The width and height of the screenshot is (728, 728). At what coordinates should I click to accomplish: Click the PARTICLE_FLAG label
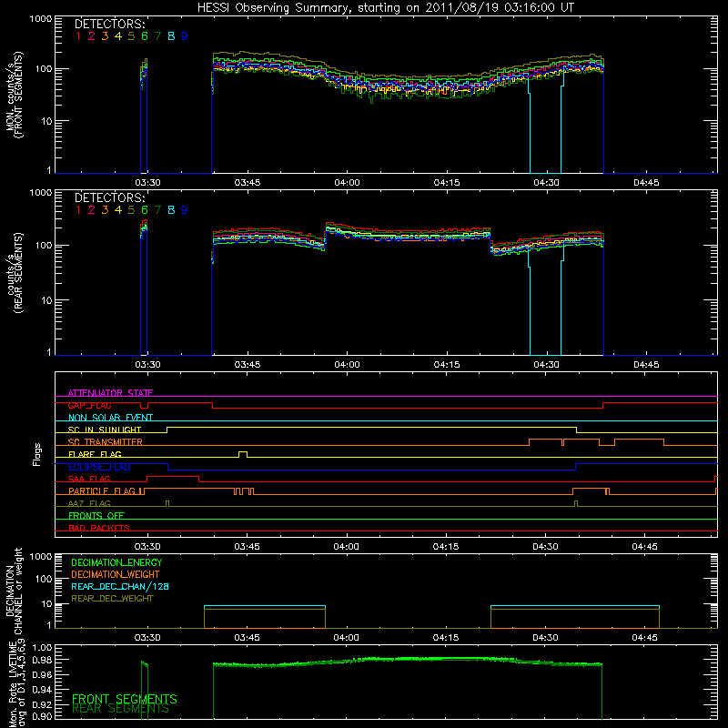pos(102,491)
